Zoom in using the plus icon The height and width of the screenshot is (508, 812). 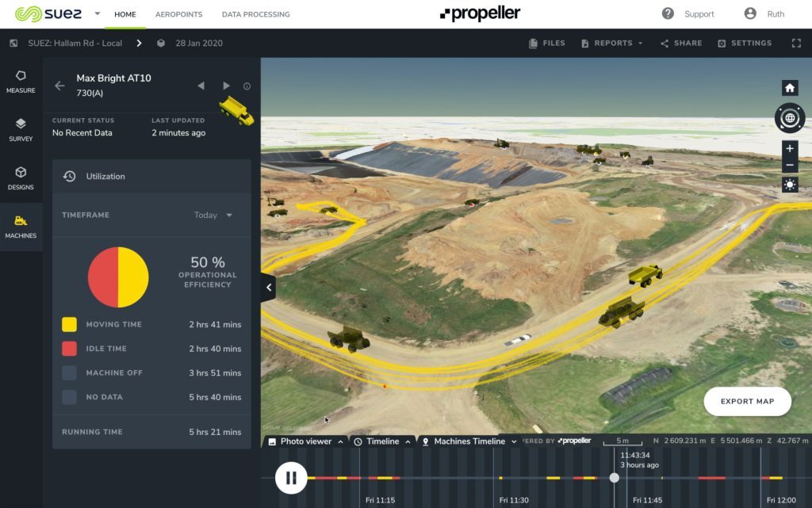(x=789, y=148)
